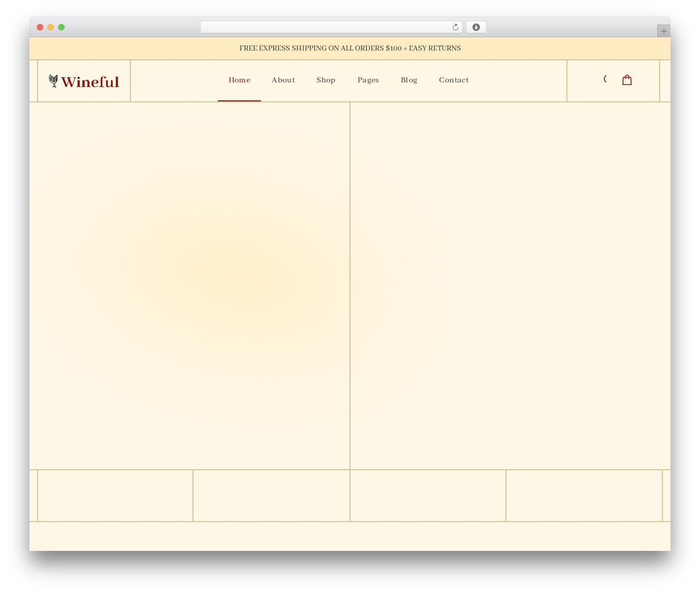The image size is (700, 593).
Task: Click the browser download arrow icon
Action: point(476,27)
